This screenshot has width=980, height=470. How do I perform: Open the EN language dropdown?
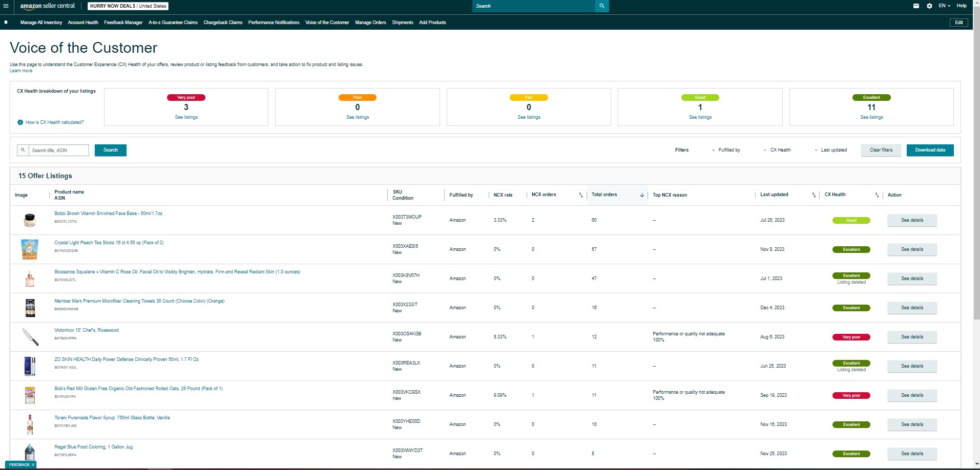(x=944, y=6)
